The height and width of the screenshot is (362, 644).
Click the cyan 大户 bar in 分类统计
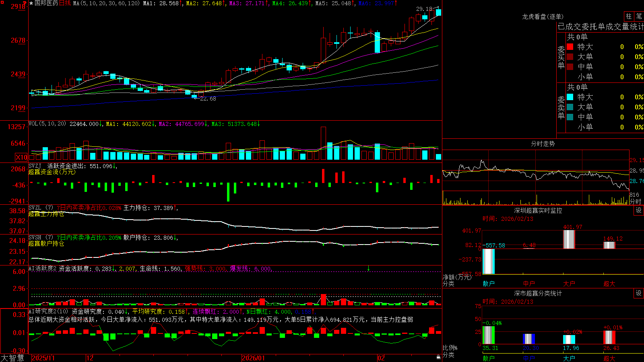pos(569,339)
